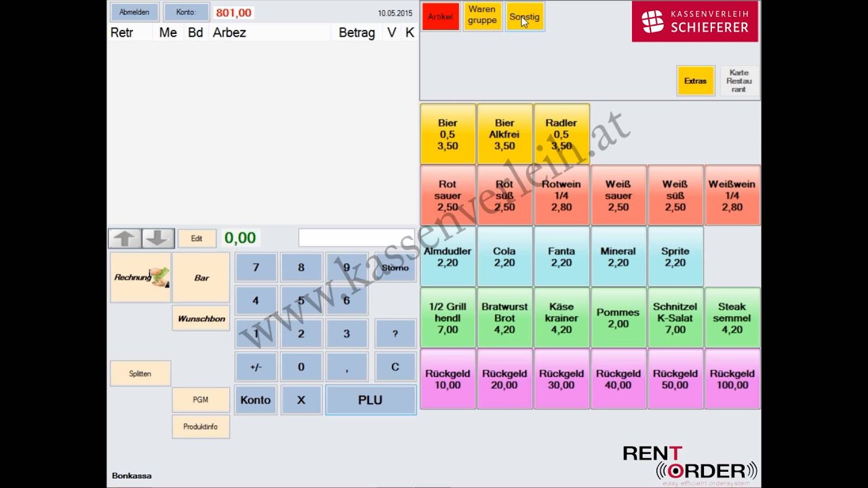This screenshot has height=488, width=868.
Task: Pay with Bar button
Action: (201, 277)
